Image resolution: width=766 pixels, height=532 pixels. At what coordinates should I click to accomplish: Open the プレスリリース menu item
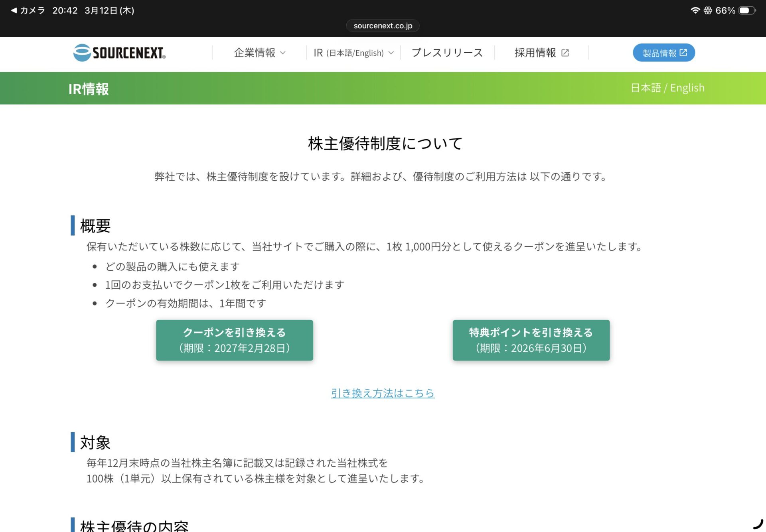tap(447, 53)
